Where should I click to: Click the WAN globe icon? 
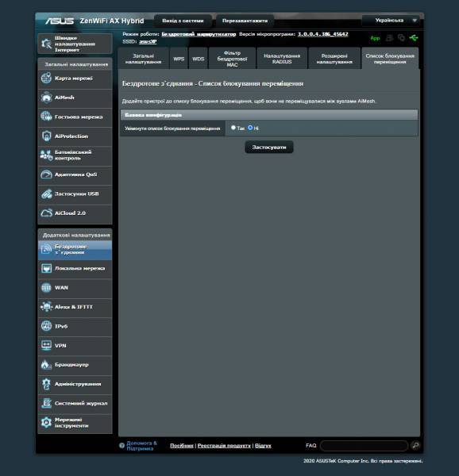pos(46,287)
